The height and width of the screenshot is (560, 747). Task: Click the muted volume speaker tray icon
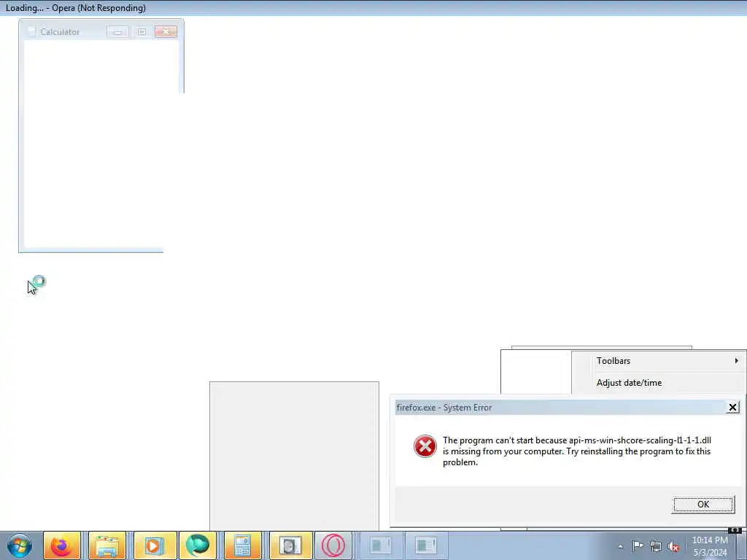[673, 546]
